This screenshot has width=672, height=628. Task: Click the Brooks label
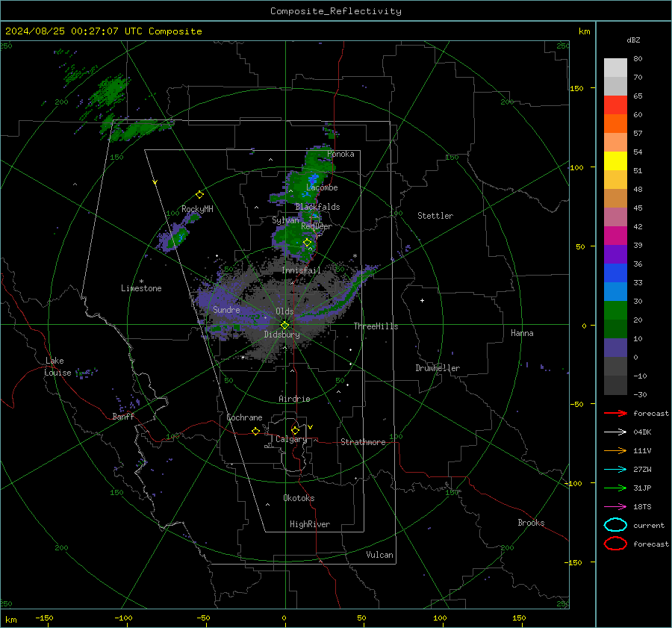(x=531, y=523)
